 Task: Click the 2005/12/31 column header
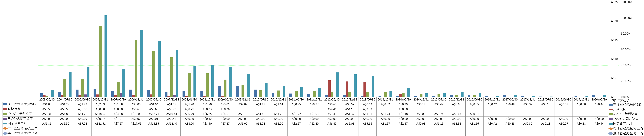click(100, 100)
